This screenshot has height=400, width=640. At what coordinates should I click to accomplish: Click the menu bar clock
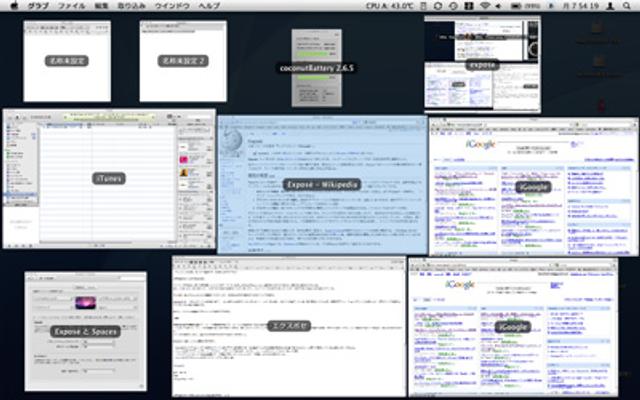click(x=581, y=6)
